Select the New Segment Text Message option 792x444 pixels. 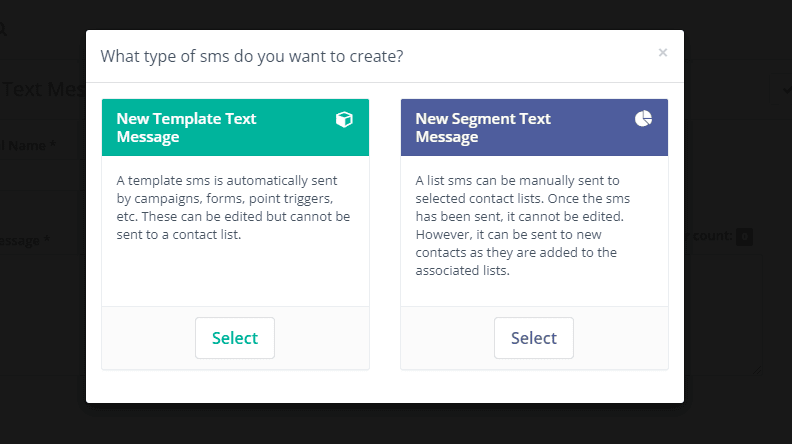point(534,338)
